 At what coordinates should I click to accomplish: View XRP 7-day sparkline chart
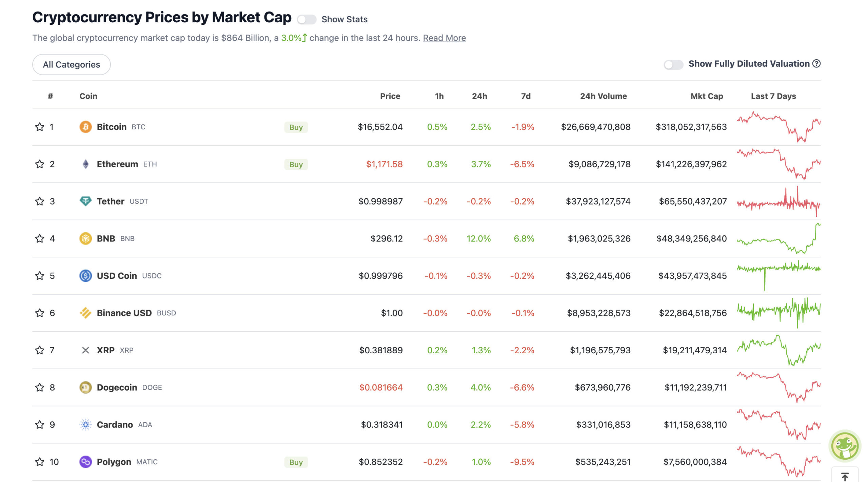(778, 350)
